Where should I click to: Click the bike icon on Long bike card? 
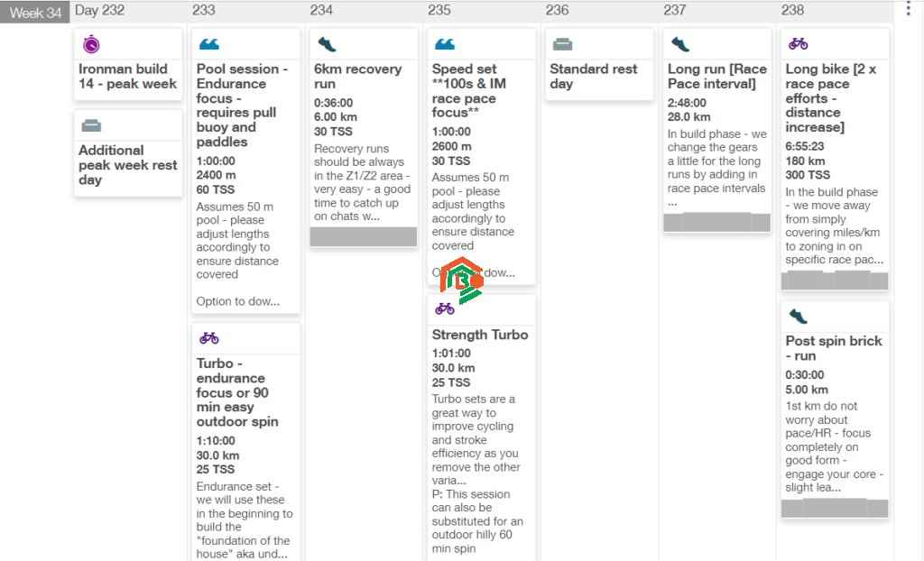[x=798, y=43]
